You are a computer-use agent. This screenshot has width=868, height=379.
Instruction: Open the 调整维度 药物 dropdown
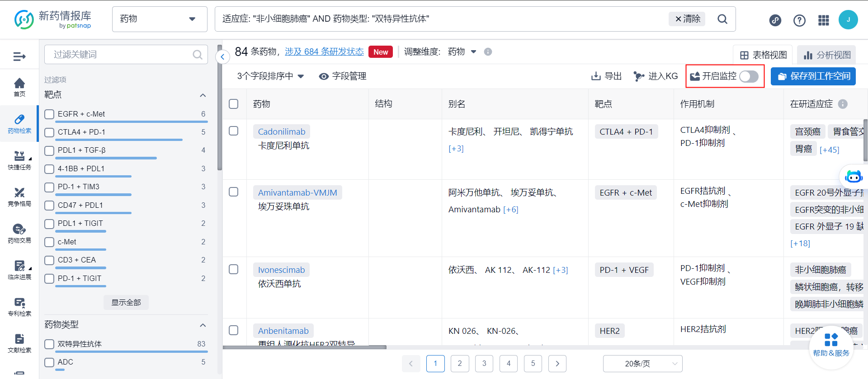[x=462, y=51]
